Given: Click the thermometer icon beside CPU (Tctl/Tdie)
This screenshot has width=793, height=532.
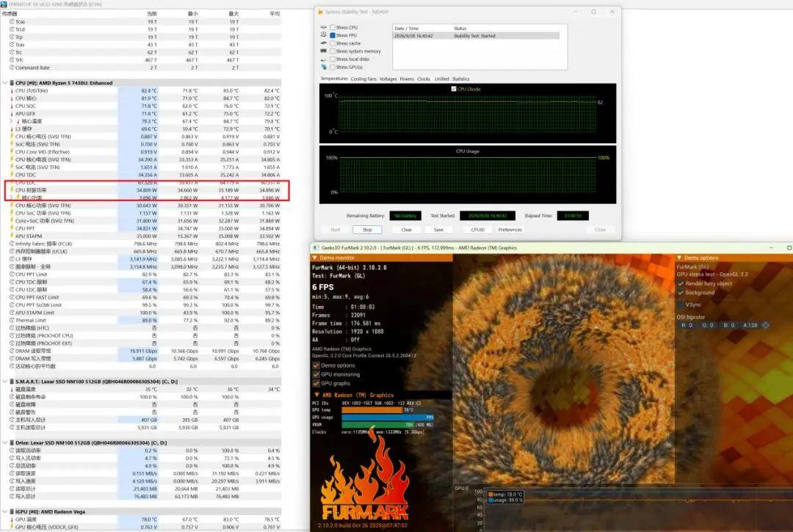Looking at the screenshot, I should click(12, 90).
